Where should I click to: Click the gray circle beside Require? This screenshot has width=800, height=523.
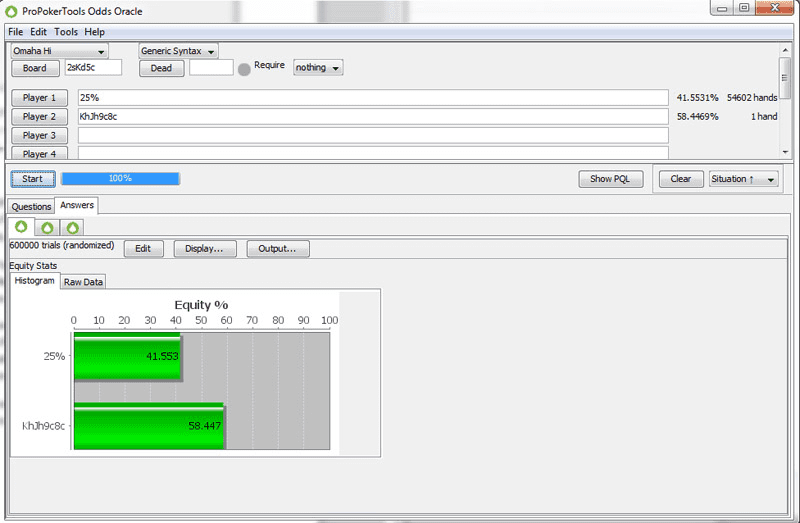coord(244,69)
